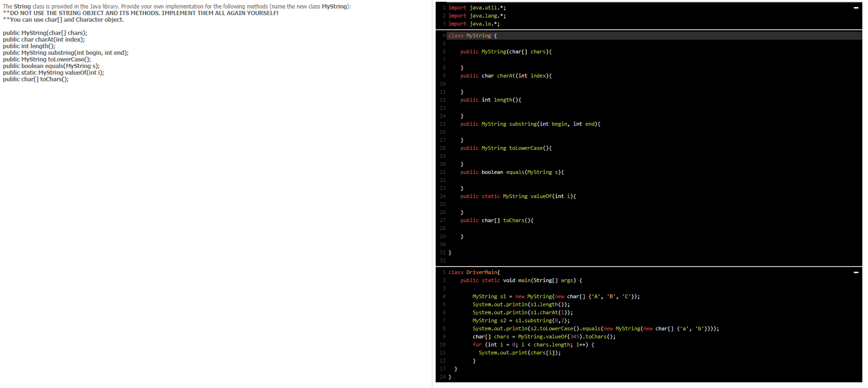Click 'public MyString toLowerCase(){' in editor
Viewport: 868px width, 388px height.
tap(506, 148)
